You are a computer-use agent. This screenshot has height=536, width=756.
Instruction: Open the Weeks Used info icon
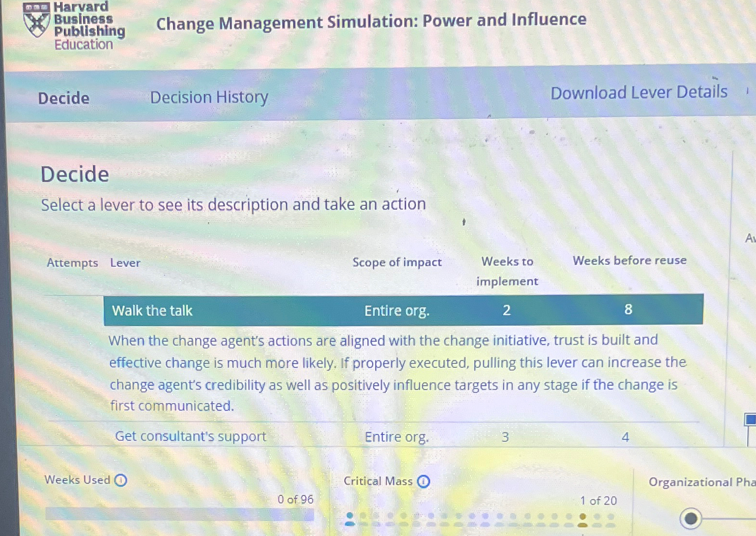(122, 480)
